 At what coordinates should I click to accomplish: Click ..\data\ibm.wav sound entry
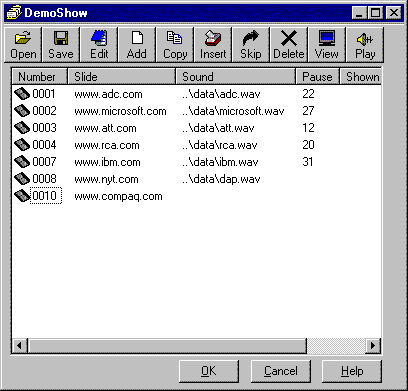(x=220, y=162)
